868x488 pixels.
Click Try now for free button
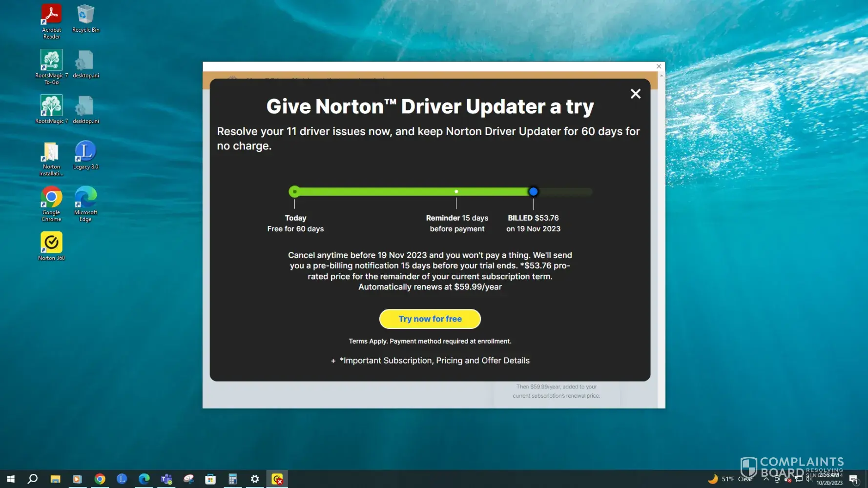coord(430,319)
